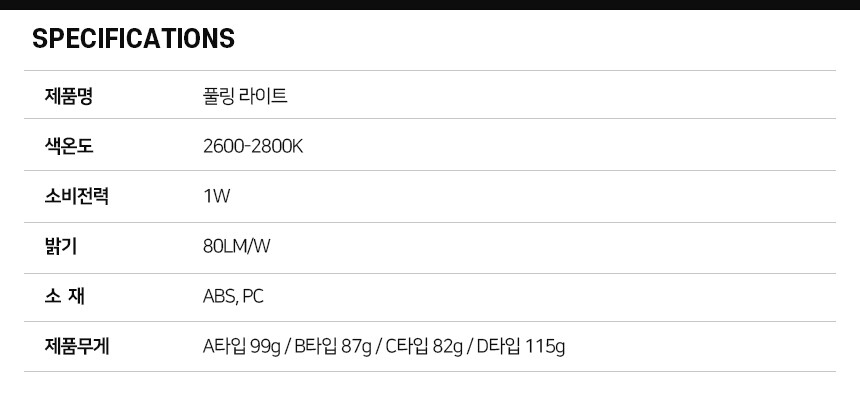Screen dimensions: 860x414
Task: Select the 소 재 row label
Action: [x=65, y=297]
